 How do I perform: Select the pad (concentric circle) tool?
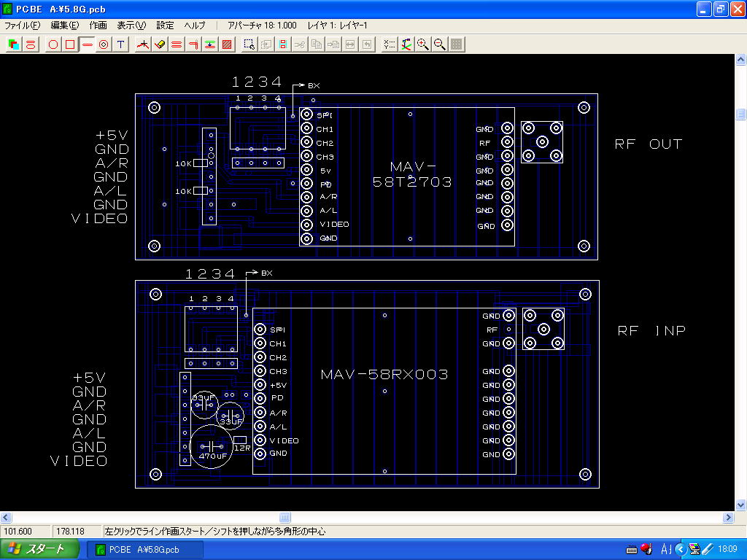[x=104, y=44]
